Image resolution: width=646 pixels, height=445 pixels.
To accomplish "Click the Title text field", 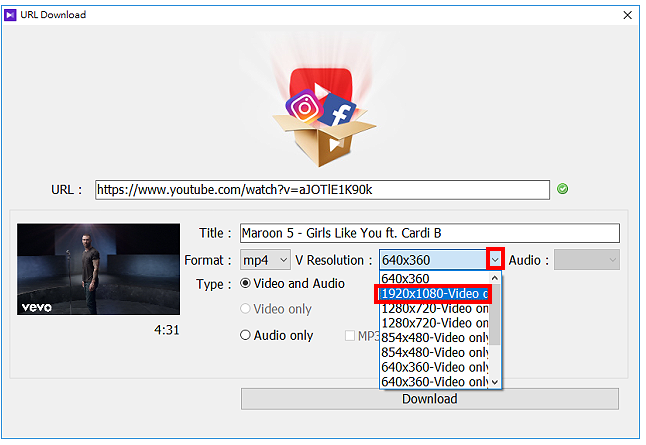I will click(x=430, y=233).
